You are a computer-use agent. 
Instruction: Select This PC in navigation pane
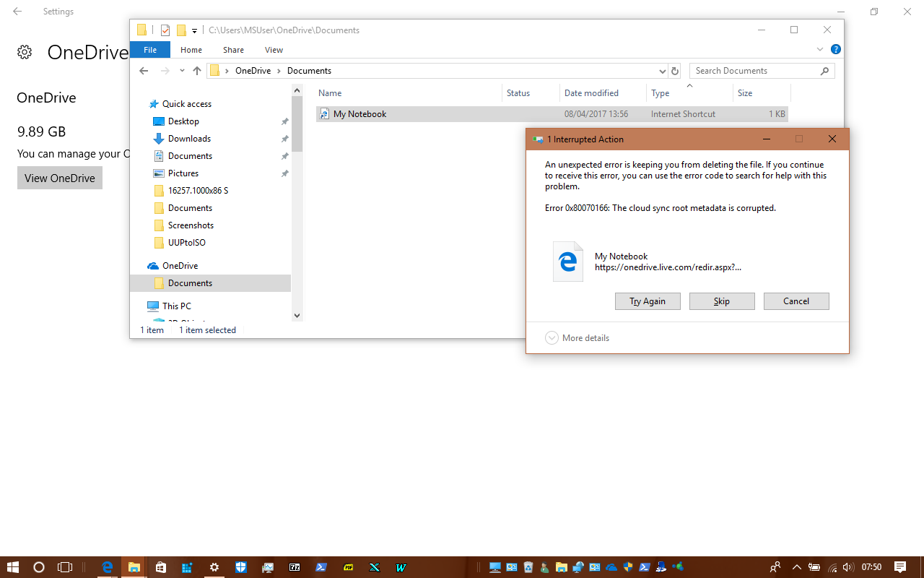[x=176, y=306]
